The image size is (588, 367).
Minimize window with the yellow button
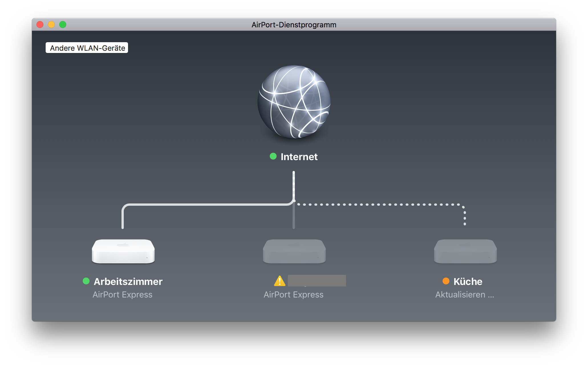click(51, 25)
